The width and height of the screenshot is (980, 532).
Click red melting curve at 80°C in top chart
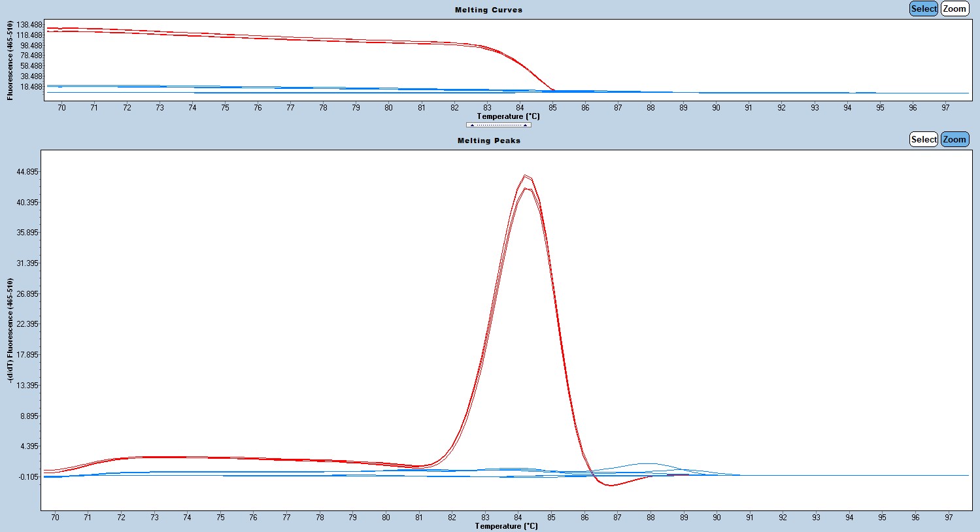388,42
